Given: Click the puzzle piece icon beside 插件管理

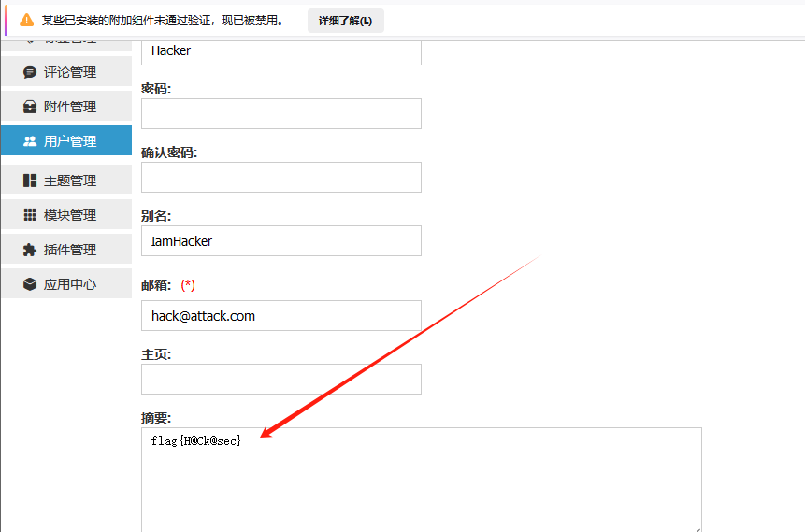Looking at the screenshot, I should (x=30, y=250).
